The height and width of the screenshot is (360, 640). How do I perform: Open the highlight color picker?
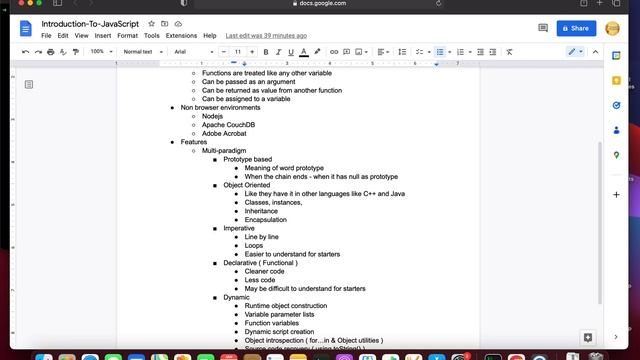pyautogui.click(x=317, y=52)
